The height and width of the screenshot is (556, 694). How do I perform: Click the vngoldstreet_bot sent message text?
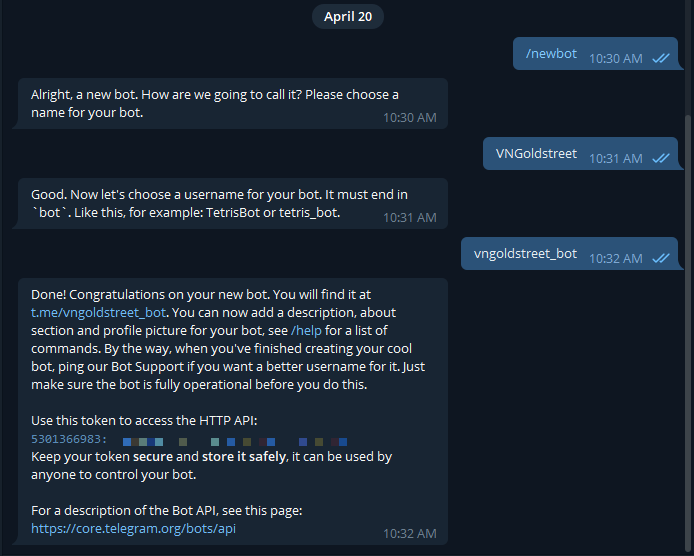pyautogui.click(x=525, y=253)
